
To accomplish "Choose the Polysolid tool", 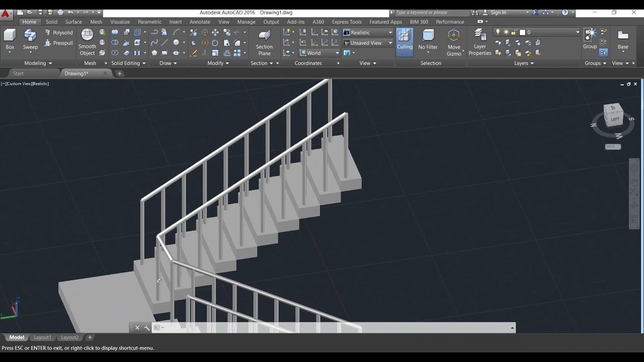I will coord(59,33).
